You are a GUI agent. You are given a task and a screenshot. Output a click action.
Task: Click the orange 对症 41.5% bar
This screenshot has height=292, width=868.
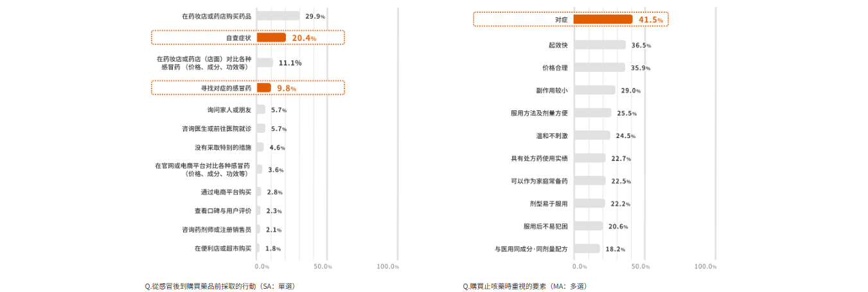pyautogui.click(x=603, y=19)
